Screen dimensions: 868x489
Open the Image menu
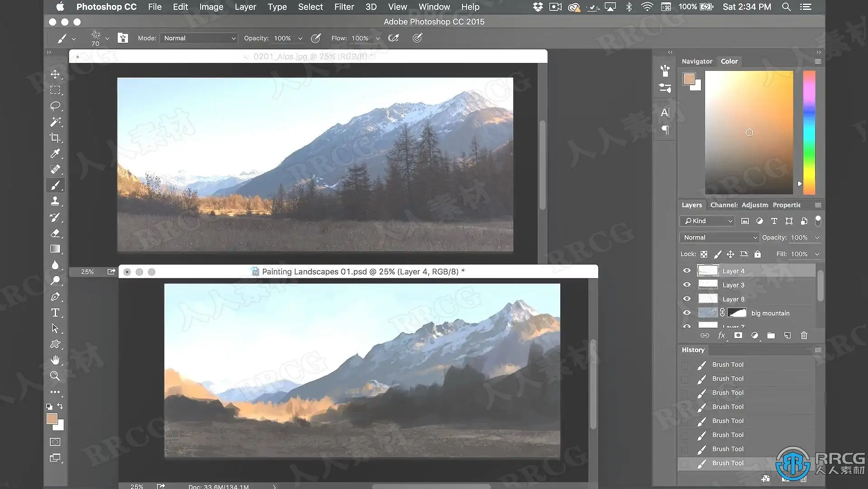[211, 7]
